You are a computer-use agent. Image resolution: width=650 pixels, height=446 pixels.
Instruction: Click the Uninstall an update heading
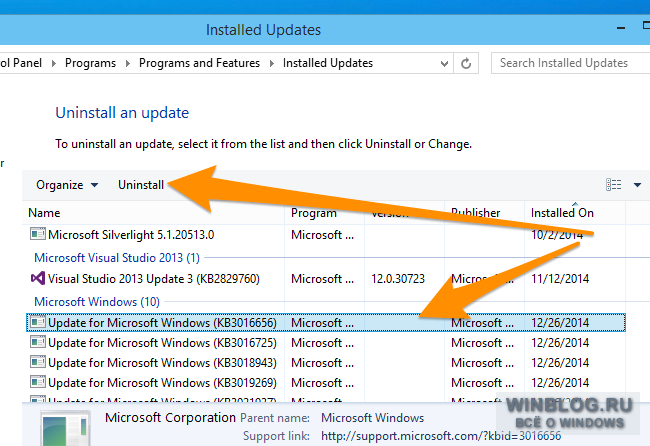coord(122,113)
